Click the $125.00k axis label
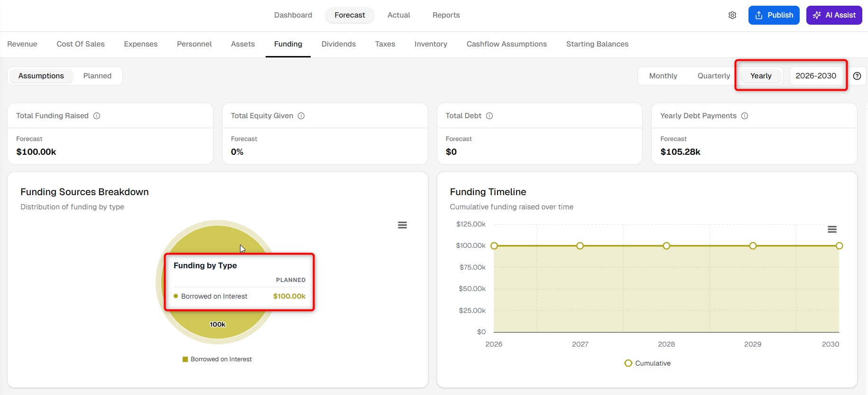The image size is (868, 395). coord(471,224)
